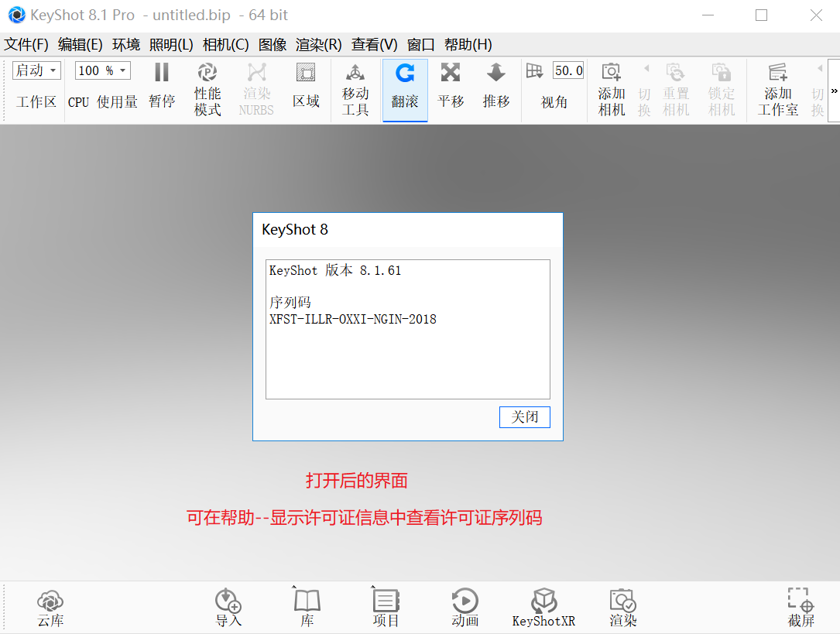Expand the toolbar overflow chevron
The width and height of the screenshot is (840, 634).
[x=834, y=91]
